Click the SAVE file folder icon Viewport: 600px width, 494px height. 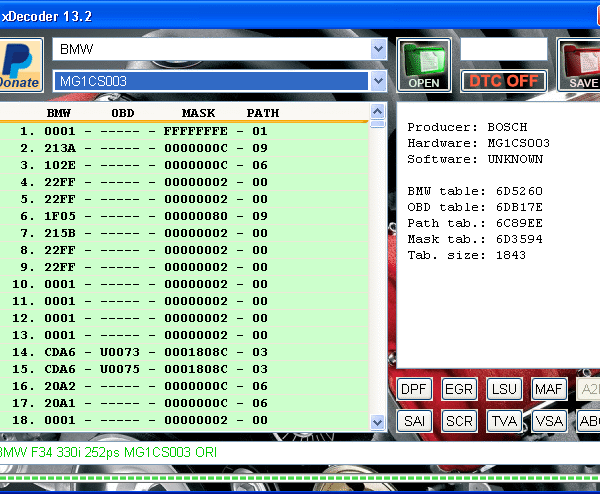[x=580, y=65]
